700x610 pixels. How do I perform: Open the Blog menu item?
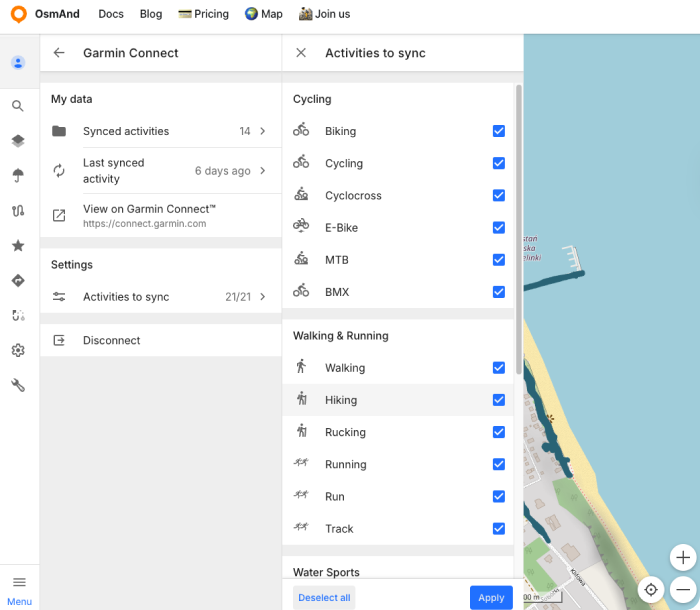click(151, 14)
